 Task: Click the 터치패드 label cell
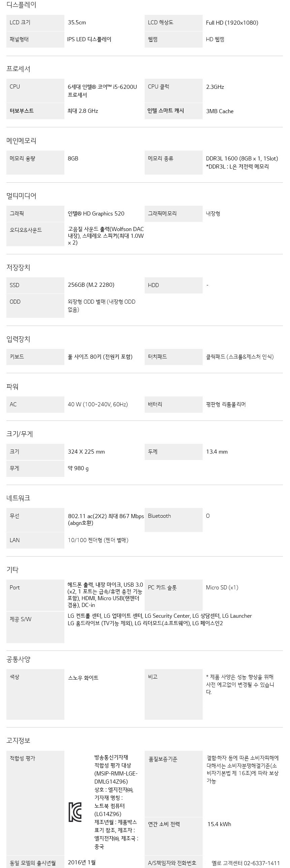point(174,357)
